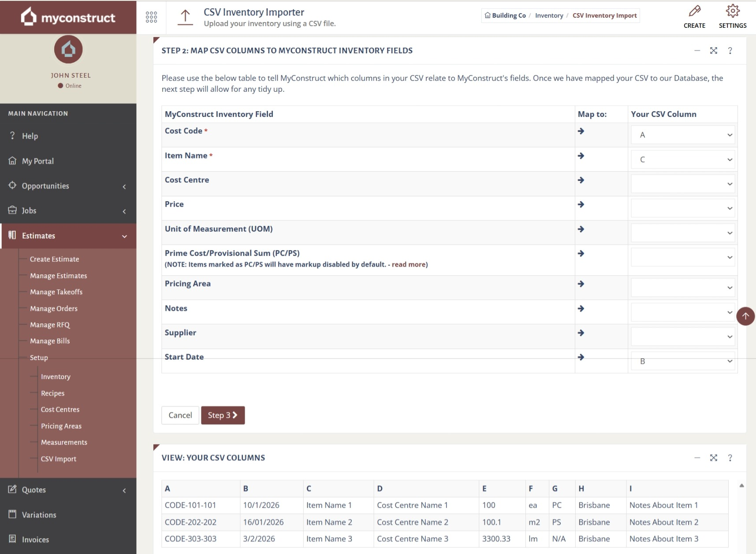Expand the Step 2 panel fullscreen

pyautogui.click(x=713, y=51)
